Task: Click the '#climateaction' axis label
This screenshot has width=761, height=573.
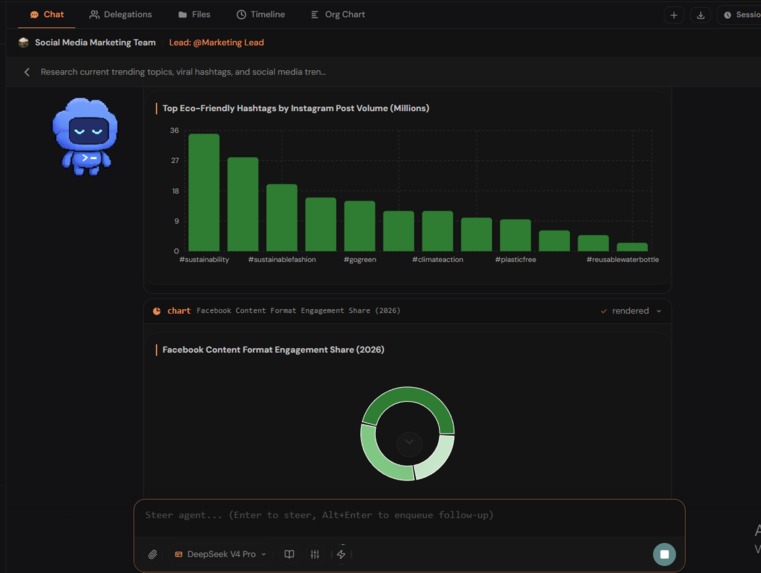Action: click(x=438, y=260)
